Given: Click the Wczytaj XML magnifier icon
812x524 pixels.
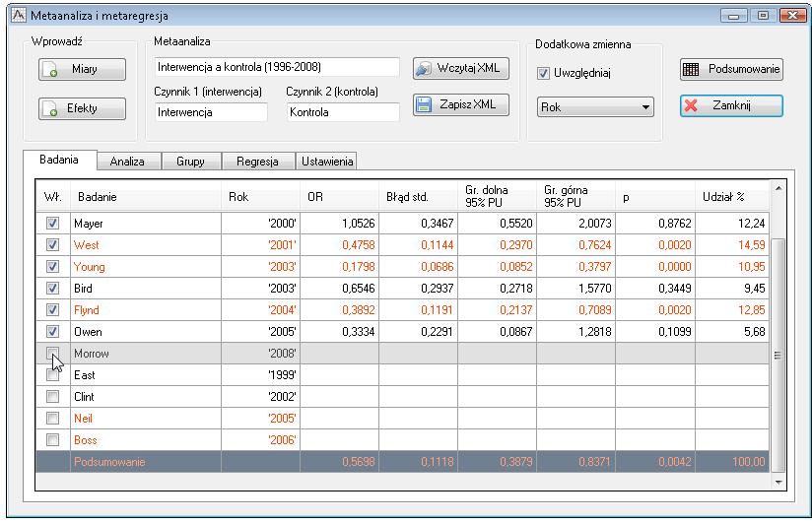Looking at the screenshot, I should (x=424, y=68).
